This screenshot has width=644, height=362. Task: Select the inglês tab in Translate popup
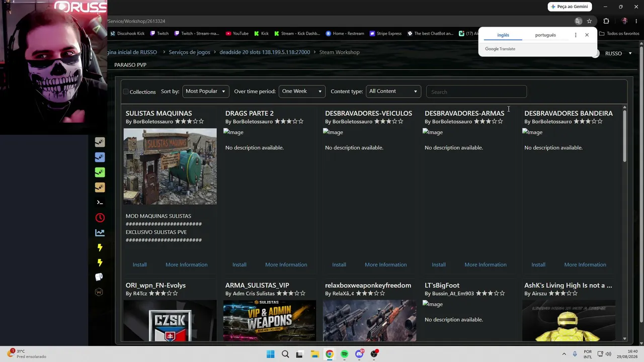[x=503, y=35]
